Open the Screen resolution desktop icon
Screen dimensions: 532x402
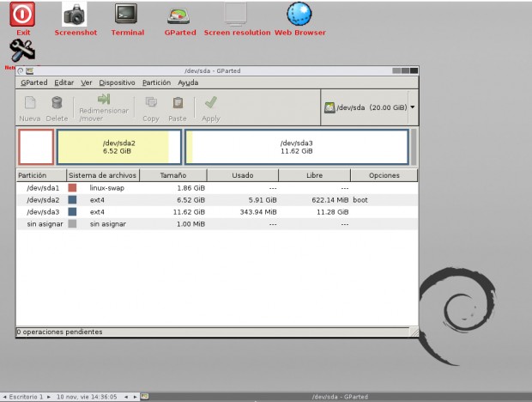pos(235,15)
